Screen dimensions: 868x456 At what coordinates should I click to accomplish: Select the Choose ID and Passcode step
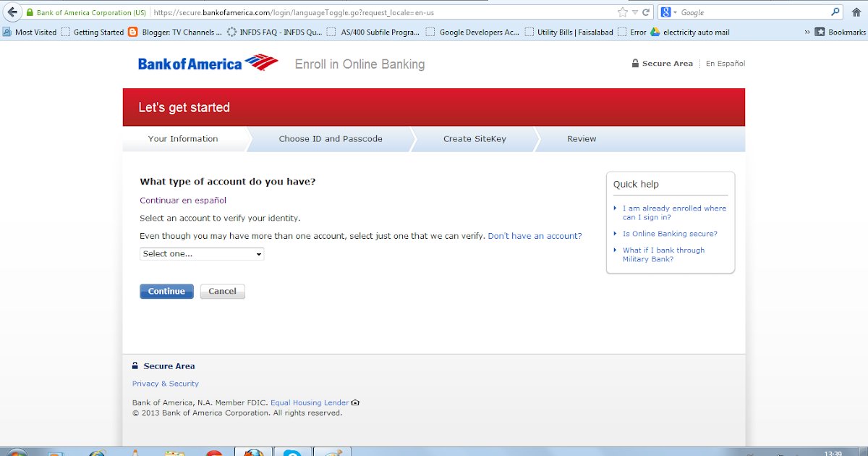[x=331, y=139]
